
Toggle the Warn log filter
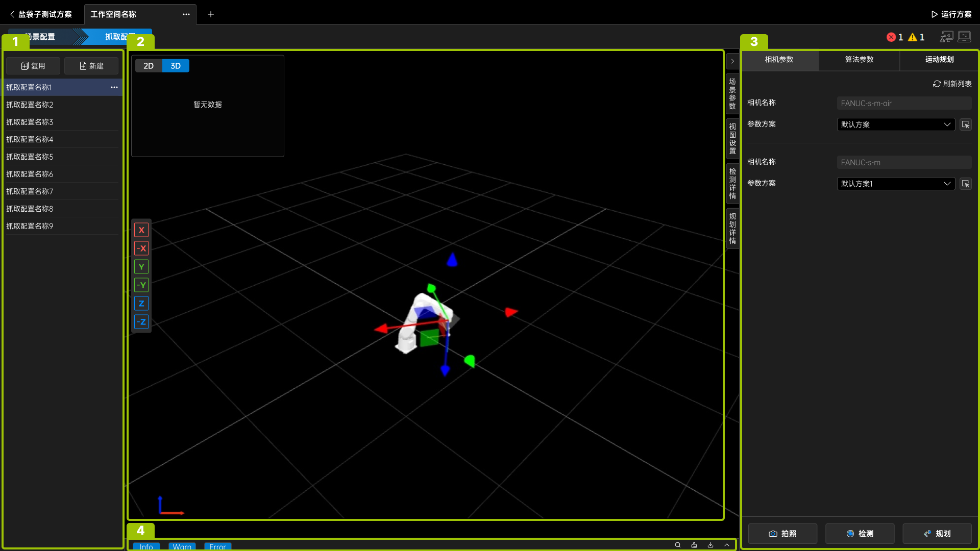click(x=182, y=546)
